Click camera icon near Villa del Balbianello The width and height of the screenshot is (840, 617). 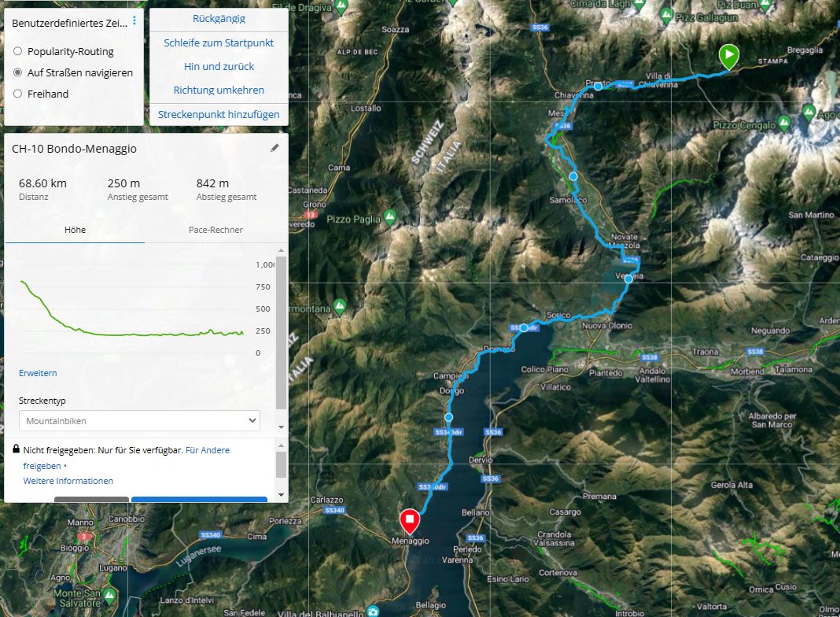click(x=374, y=611)
